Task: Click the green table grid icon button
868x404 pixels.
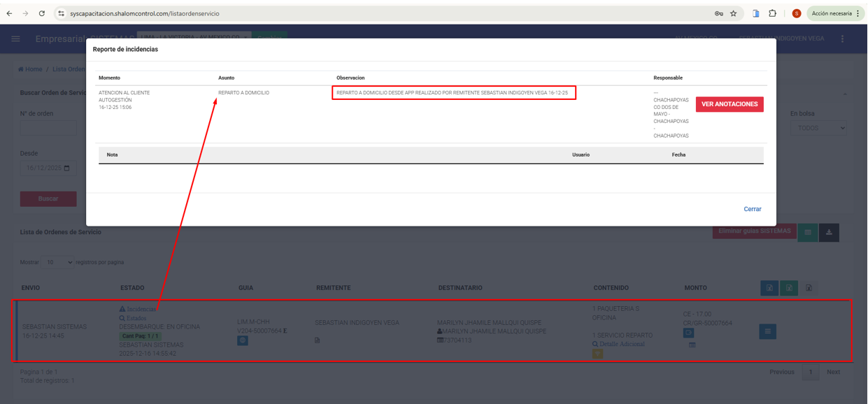Action: 808,232
